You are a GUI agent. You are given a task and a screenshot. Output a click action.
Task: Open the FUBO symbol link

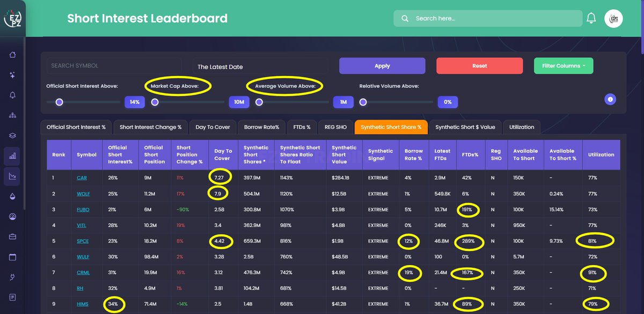[x=83, y=210]
